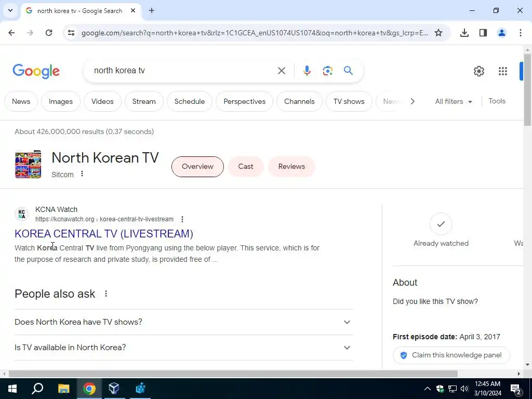
Task: Bookmark this page with the star icon
Action: [x=438, y=33]
